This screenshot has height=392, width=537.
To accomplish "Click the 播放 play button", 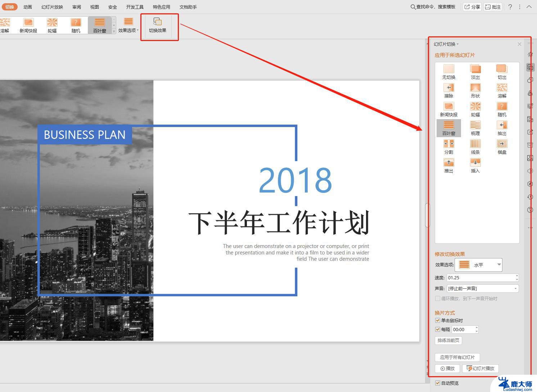I will pos(447,368).
